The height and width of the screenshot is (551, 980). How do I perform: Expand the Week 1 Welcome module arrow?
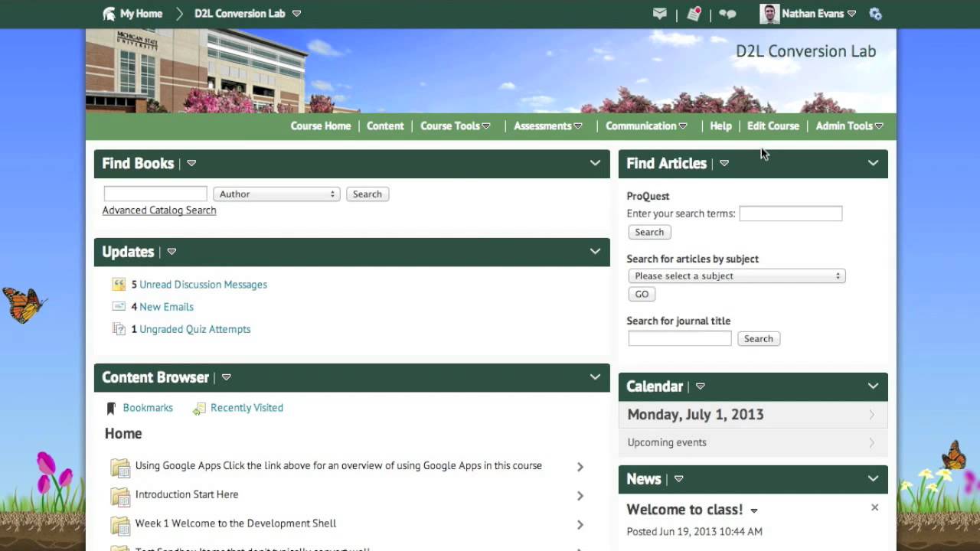coord(580,525)
